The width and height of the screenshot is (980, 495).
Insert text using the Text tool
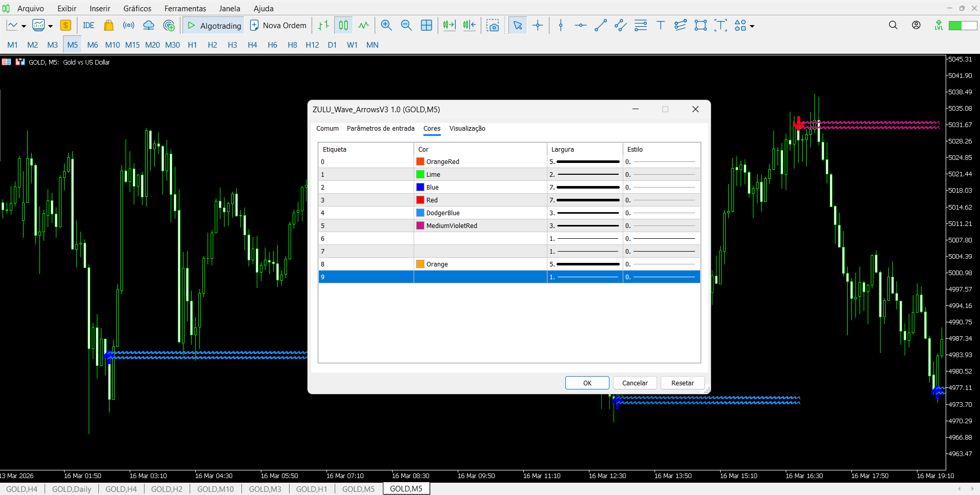point(660,25)
